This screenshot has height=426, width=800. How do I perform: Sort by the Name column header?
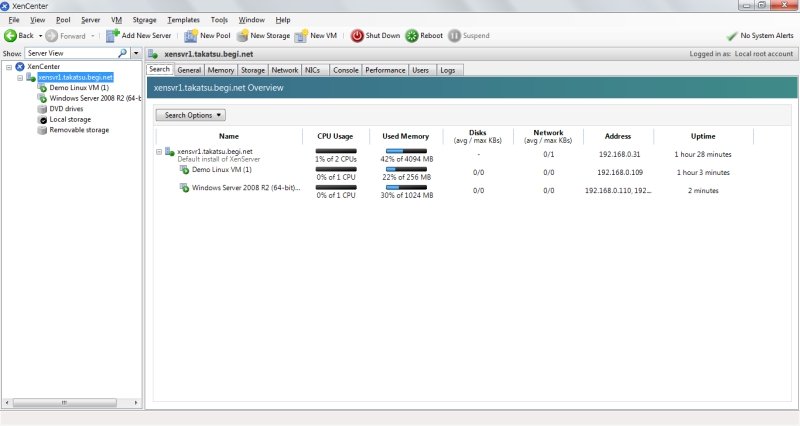coord(229,136)
